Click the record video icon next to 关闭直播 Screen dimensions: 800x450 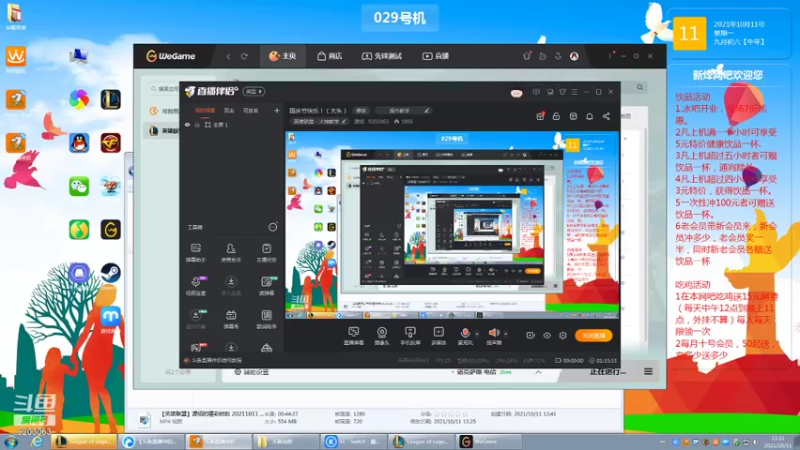click(x=531, y=335)
